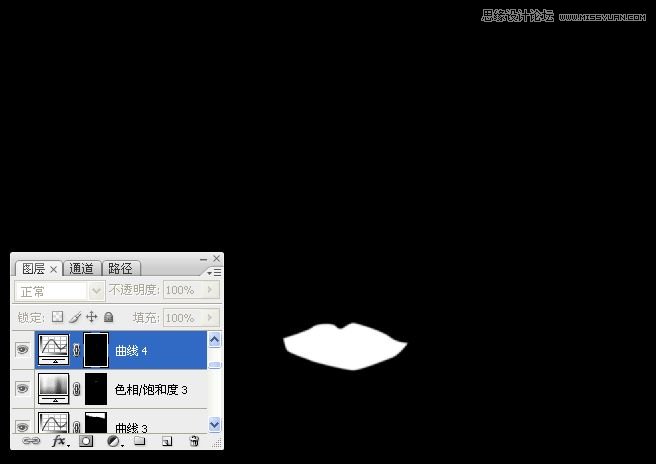Image resolution: width=656 pixels, height=464 pixels.
Task: Open the layers panel options menu
Action: 216,271
